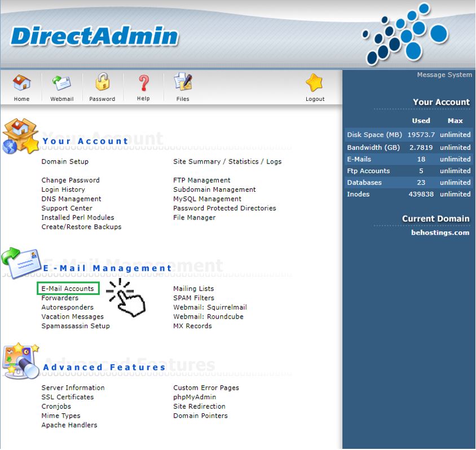The image size is (476, 450).
Task: Click the E-Mail Management section heading
Action: tap(108, 268)
